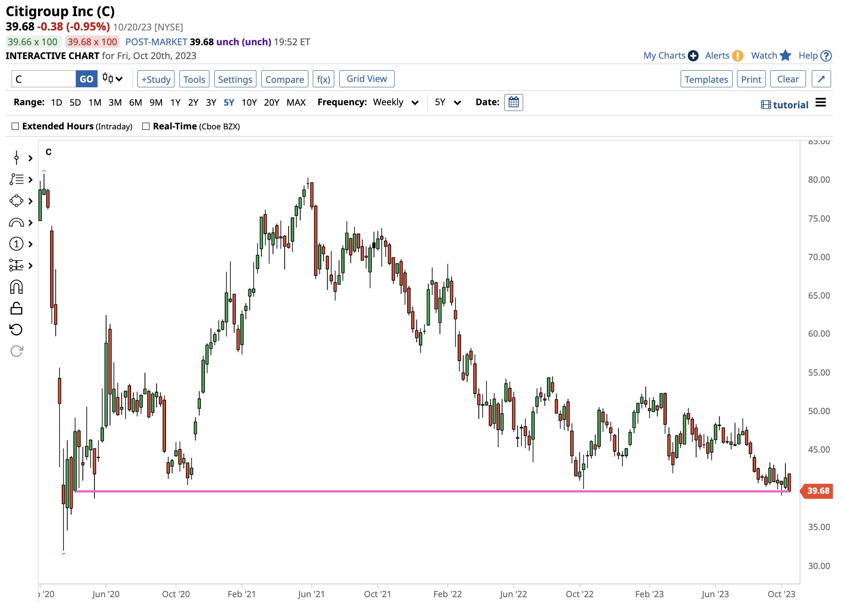Click the Watch star icon
This screenshot has width=844, height=616.
(785, 56)
